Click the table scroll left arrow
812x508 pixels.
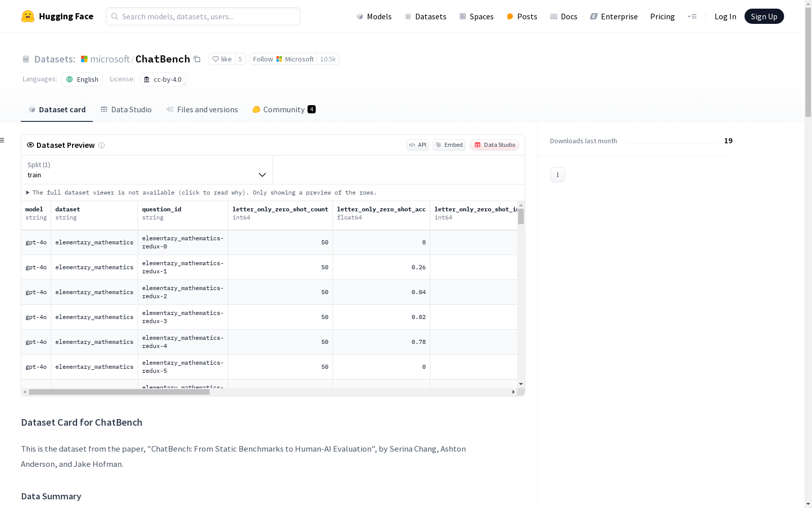pyautogui.click(x=25, y=392)
